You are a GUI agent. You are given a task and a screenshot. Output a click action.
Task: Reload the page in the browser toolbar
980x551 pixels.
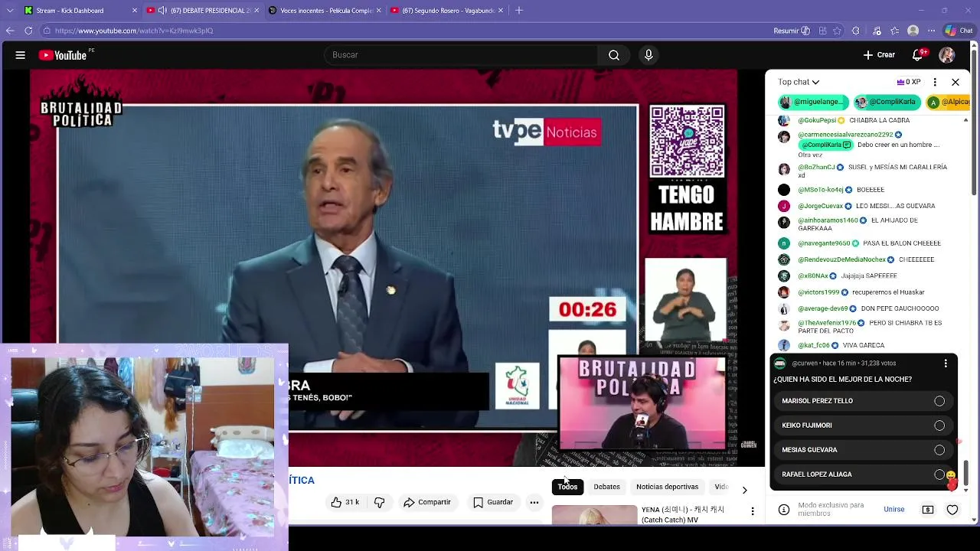click(x=28, y=31)
